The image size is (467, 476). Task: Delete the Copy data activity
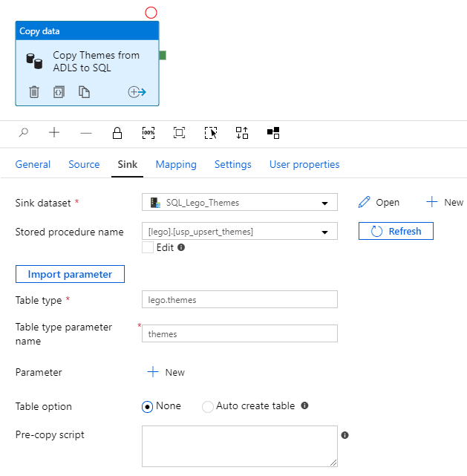(x=34, y=92)
